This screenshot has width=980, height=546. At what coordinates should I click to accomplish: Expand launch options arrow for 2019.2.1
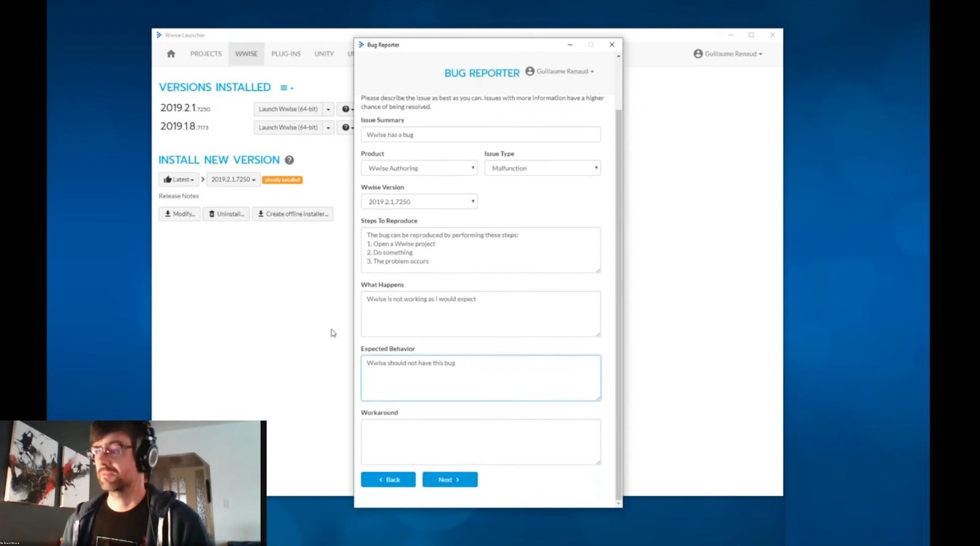328,109
